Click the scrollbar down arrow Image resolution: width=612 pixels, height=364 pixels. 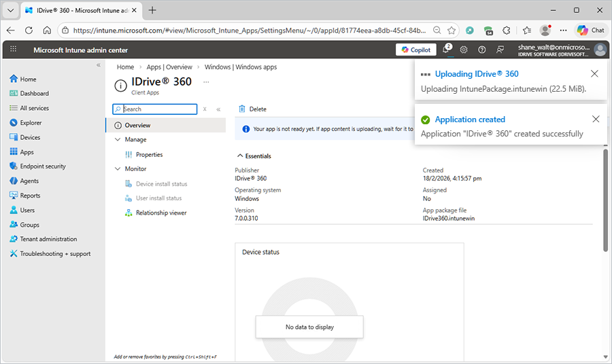click(x=605, y=357)
